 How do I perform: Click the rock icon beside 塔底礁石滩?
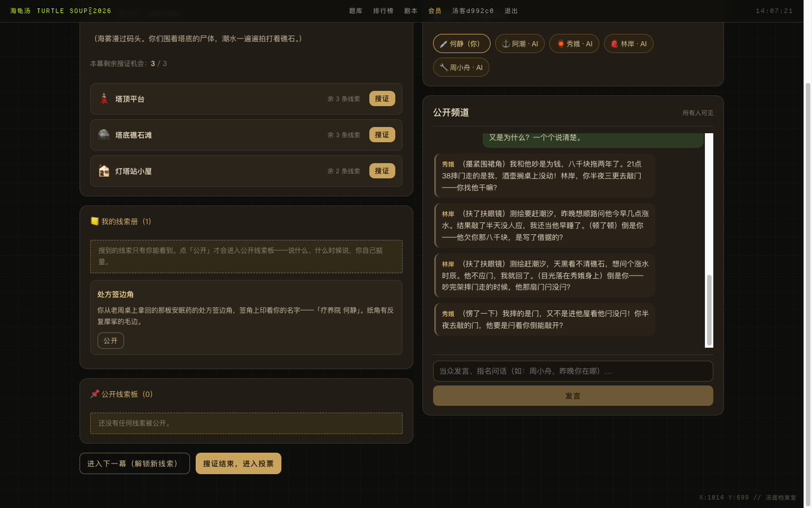click(x=104, y=134)
